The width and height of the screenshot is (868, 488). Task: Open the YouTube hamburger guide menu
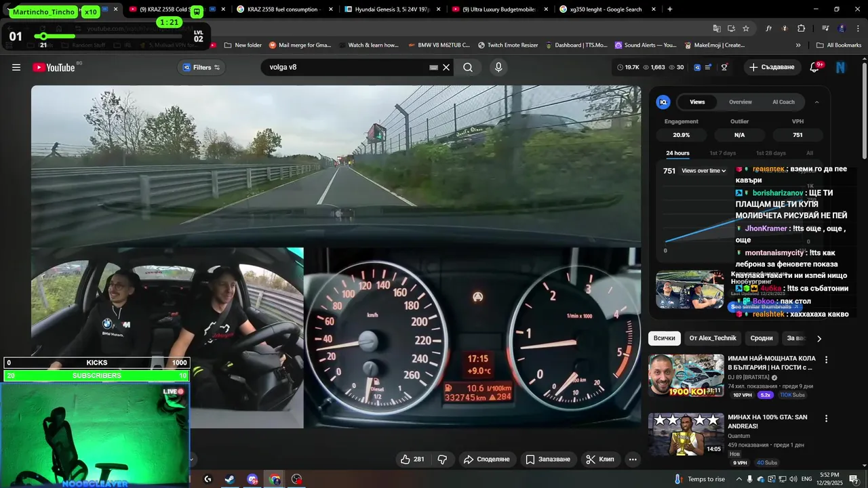tap(16, 67)
